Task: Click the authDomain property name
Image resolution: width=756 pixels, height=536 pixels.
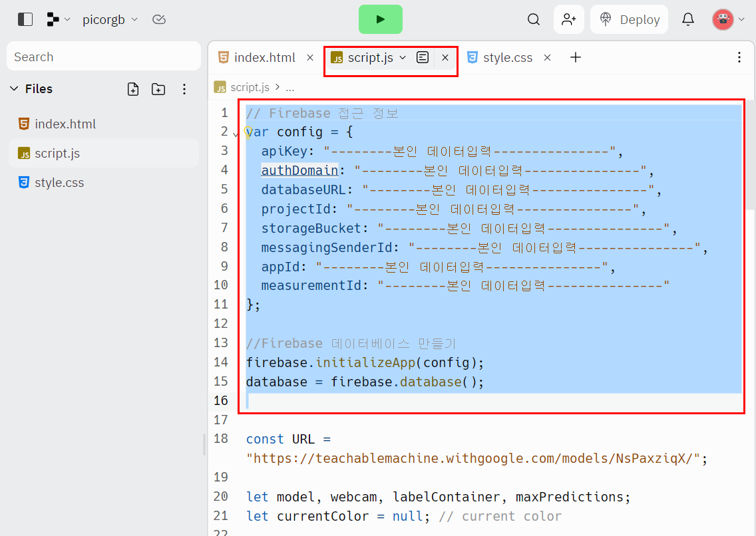Action: pos(299,170)
